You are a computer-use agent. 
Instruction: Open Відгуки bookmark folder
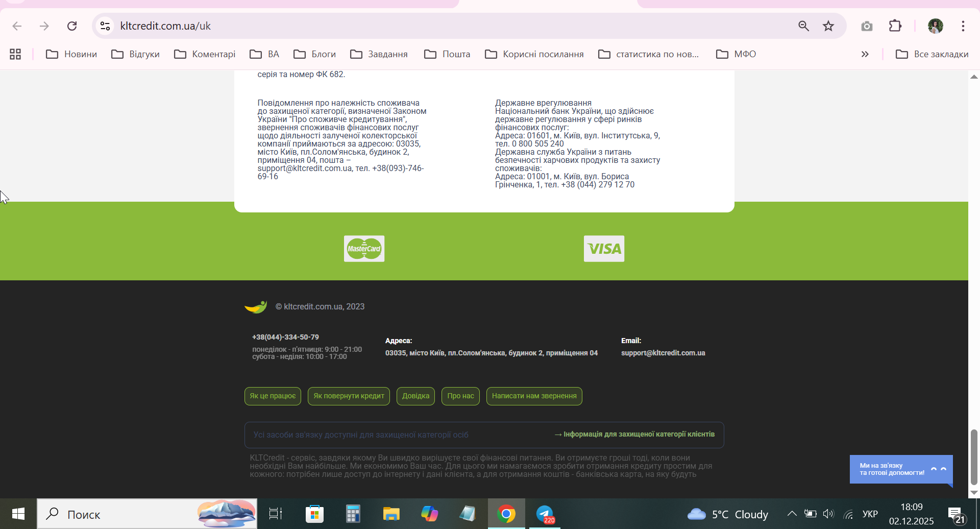coord(135,54)
